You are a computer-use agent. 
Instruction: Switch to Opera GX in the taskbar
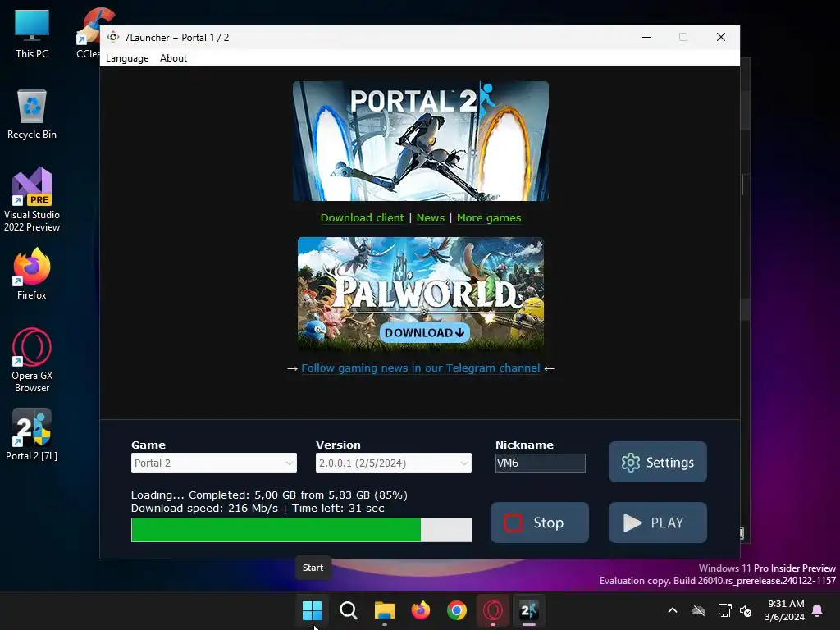[x=493, y=610]
